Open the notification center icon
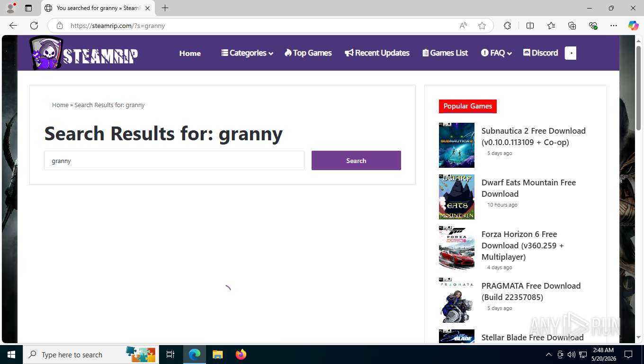 click(x=628, y=355)
